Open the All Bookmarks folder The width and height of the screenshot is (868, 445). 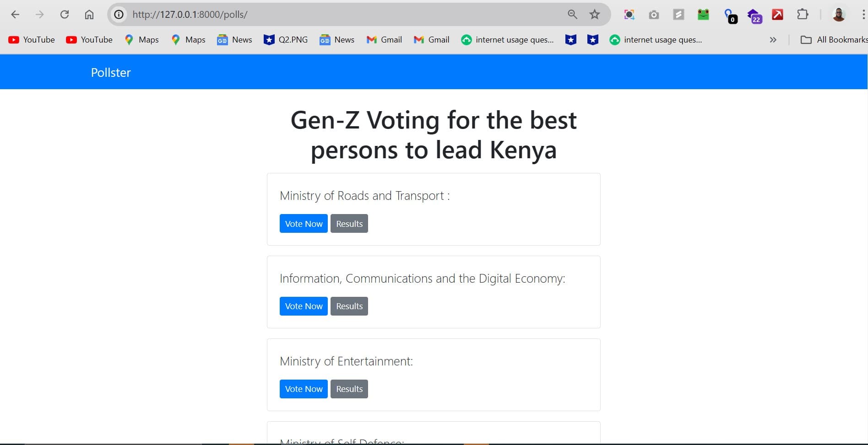coord(833,40)
